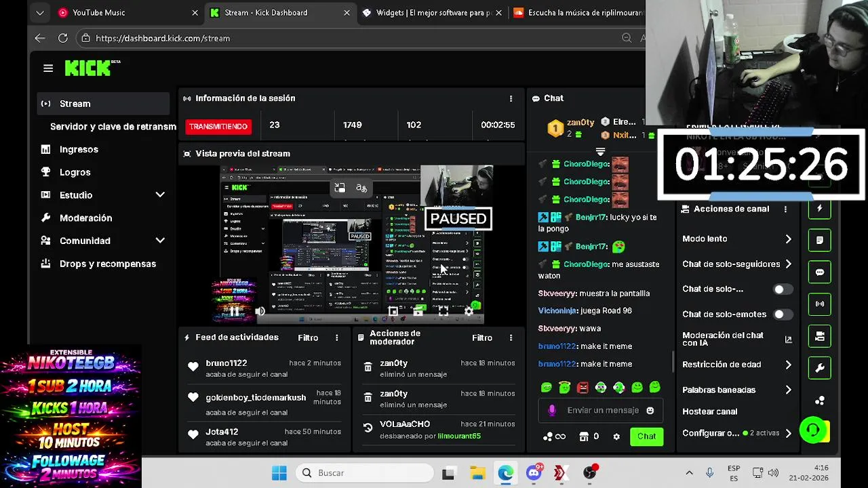Screen dimensions: 868x488
Task: Click the three-dots cluster sidebar icon
Action: coord(819,401)
